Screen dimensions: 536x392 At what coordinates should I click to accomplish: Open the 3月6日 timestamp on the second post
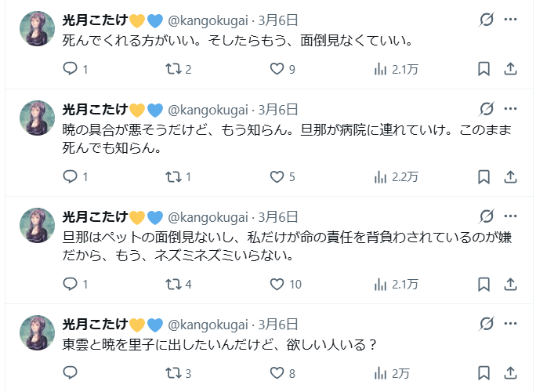(278, 109)
